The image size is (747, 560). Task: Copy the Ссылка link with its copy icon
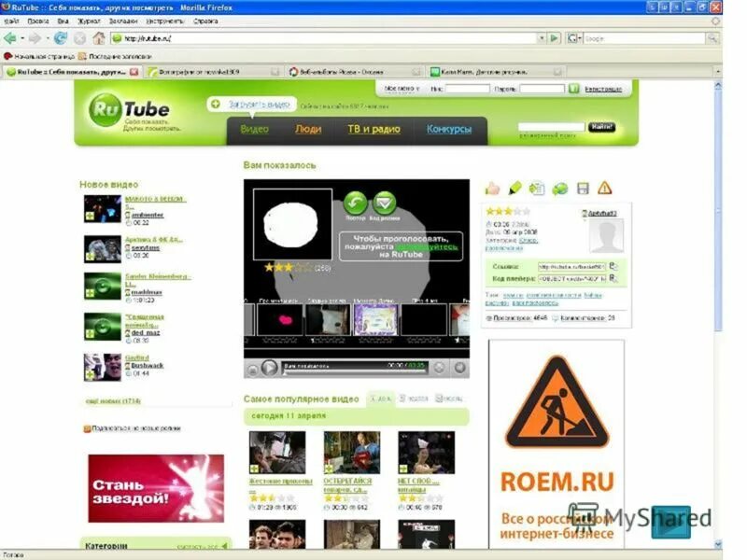(x=613, y=266)
